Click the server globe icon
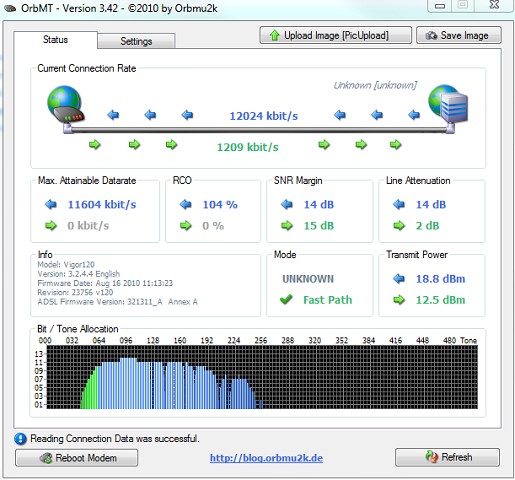515x480 pixels. point(448,104)
